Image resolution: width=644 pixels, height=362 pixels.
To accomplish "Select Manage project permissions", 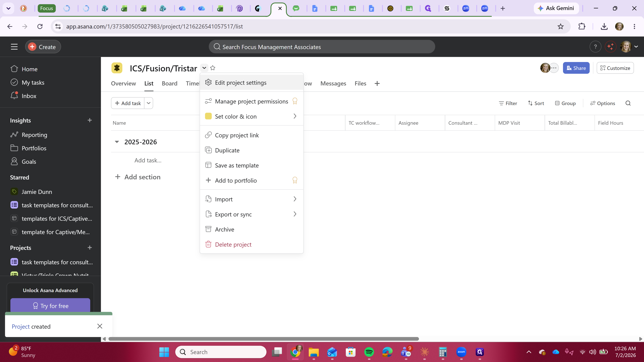I will tap(252, 101).
